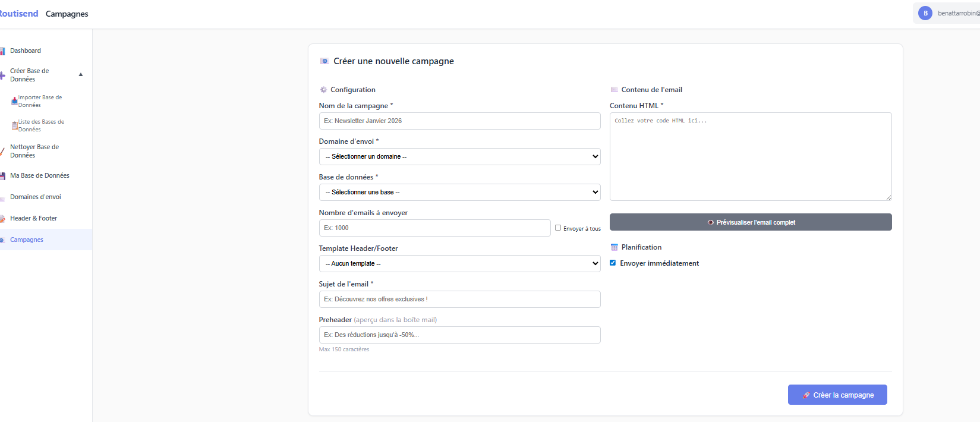The height and width of the screenshot is (422, 980).
Task: Click the campaign icon beside the page title
Action: point(324,61)
